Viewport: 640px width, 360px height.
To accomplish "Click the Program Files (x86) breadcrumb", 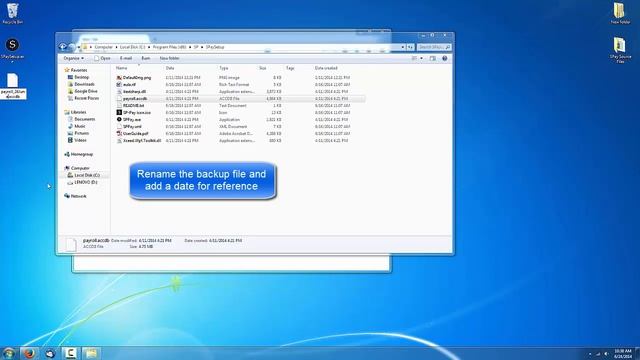I will click(169, 47).
